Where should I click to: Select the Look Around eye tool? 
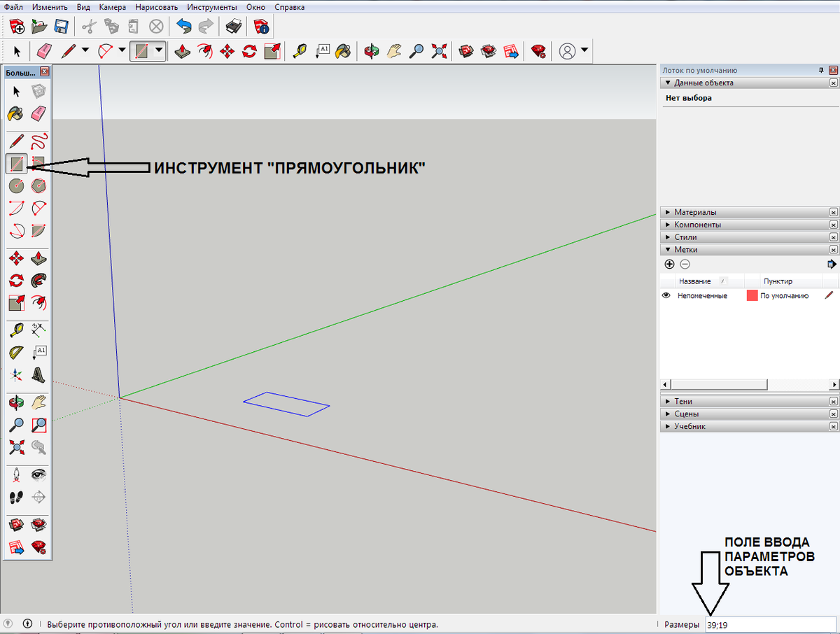click(x=38, y=475)
